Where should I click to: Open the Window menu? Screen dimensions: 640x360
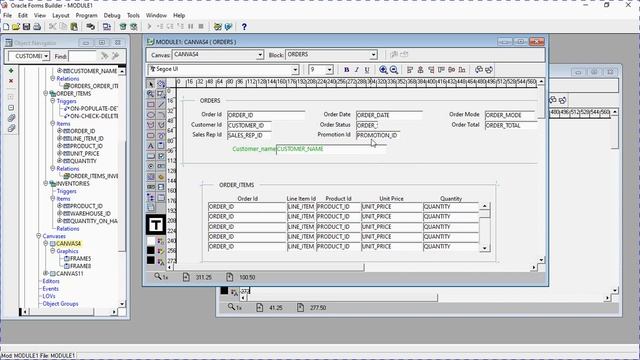pyautogui.click(x=156, y=16)
